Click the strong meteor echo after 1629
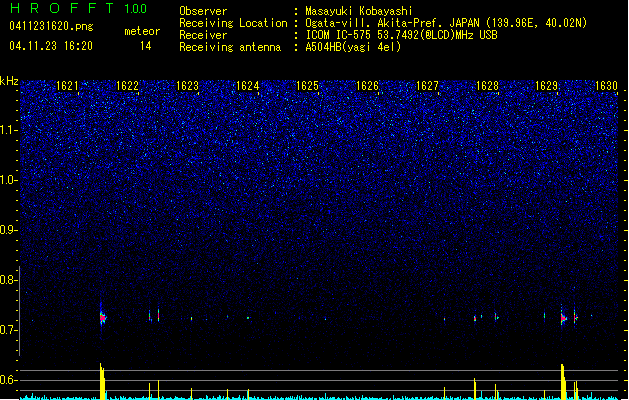 point(563,319)
